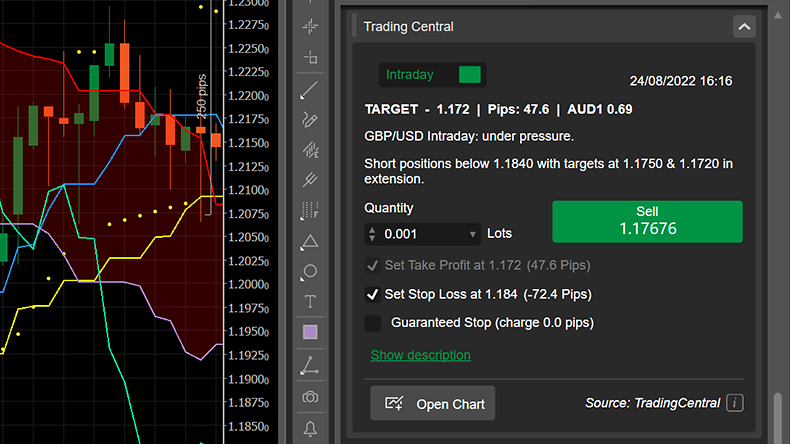Select the angle measure tool

tap(309, 365)
